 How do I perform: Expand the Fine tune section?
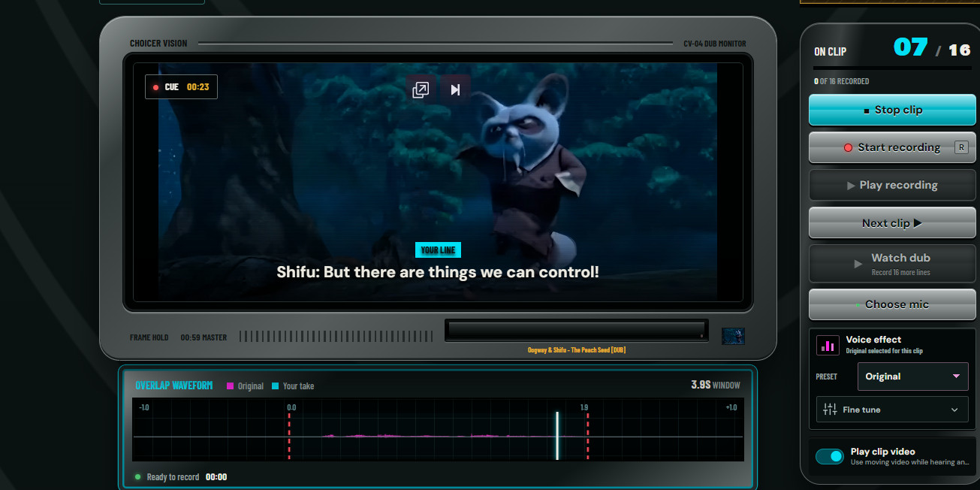tap(892, 410)
